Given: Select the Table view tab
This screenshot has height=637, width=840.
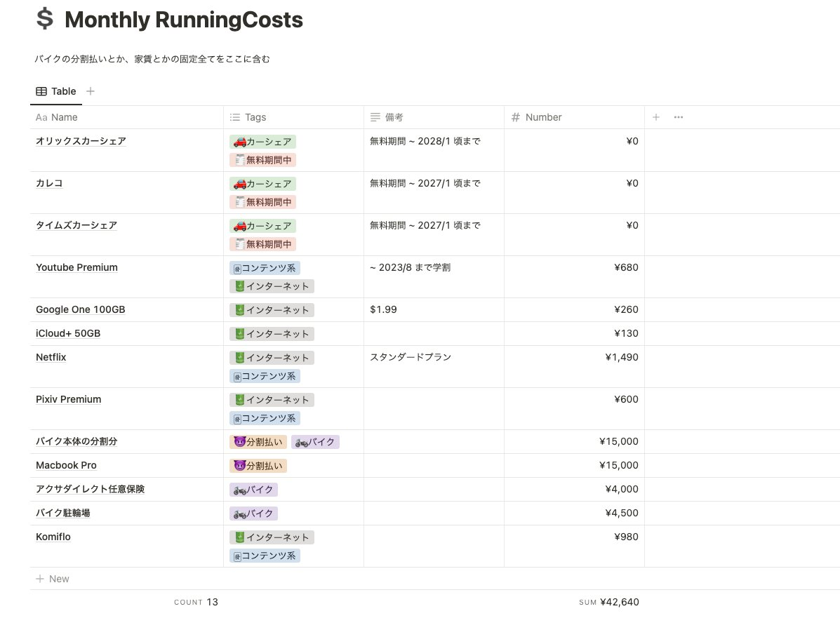Looking at the screenshot, I should [x=56, y=91].
